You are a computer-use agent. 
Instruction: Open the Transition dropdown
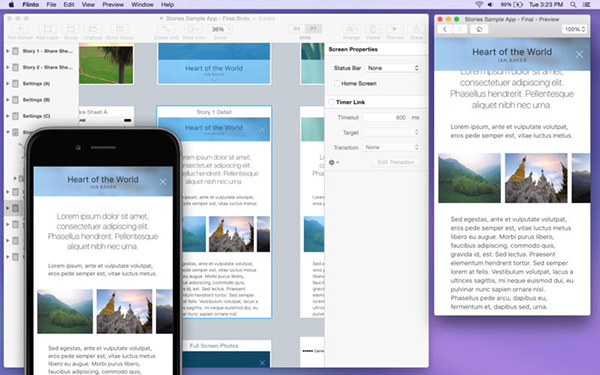[x=391, y=147]
